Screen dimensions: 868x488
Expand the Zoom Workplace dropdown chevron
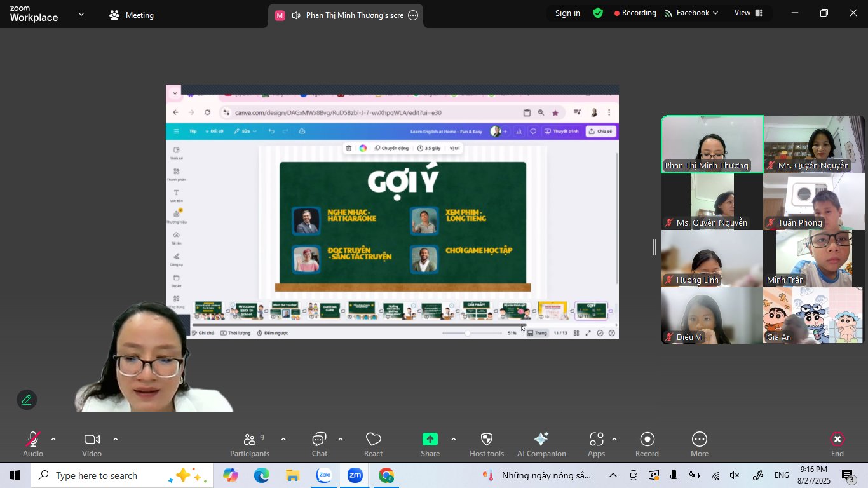coord(81,14)
